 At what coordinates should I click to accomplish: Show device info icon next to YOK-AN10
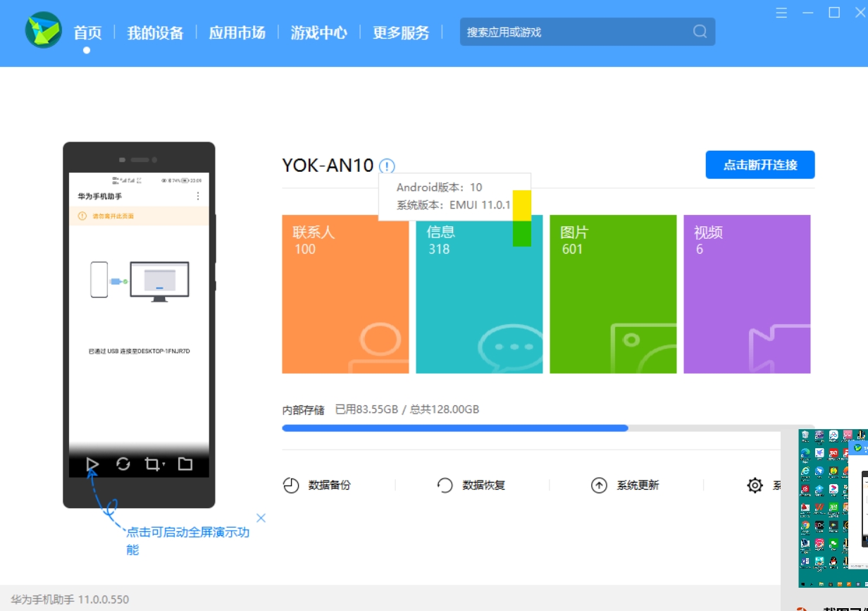387,166
